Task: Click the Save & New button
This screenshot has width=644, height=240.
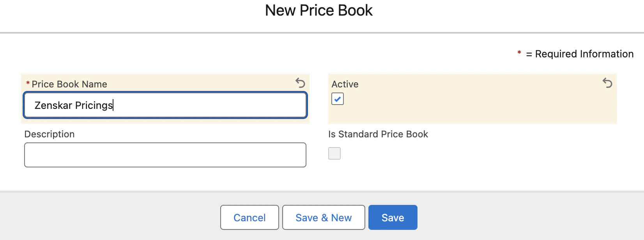Action: click(324, 217)
